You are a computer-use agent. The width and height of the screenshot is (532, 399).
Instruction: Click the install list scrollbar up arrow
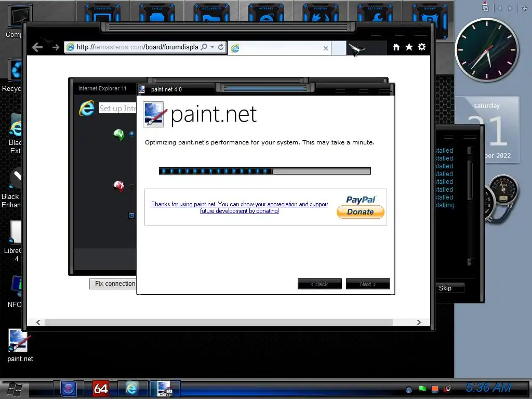coord(470,150)
